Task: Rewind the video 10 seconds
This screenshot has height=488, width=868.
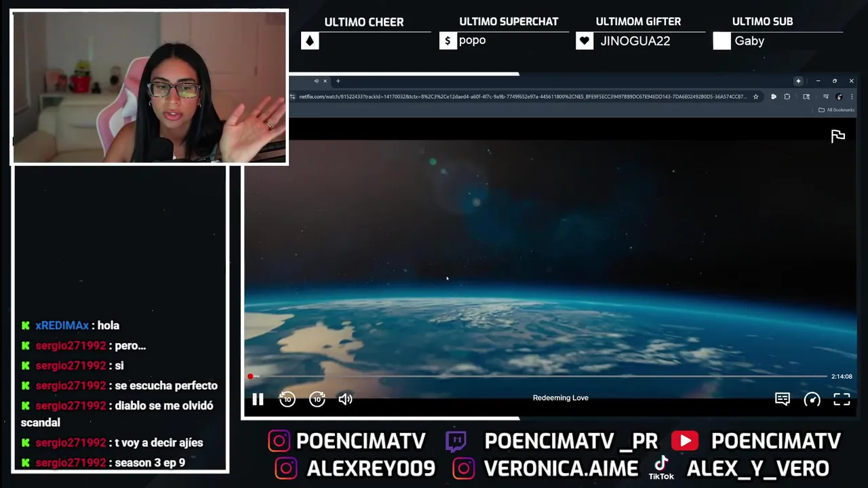Action: (x=288, y=399)
